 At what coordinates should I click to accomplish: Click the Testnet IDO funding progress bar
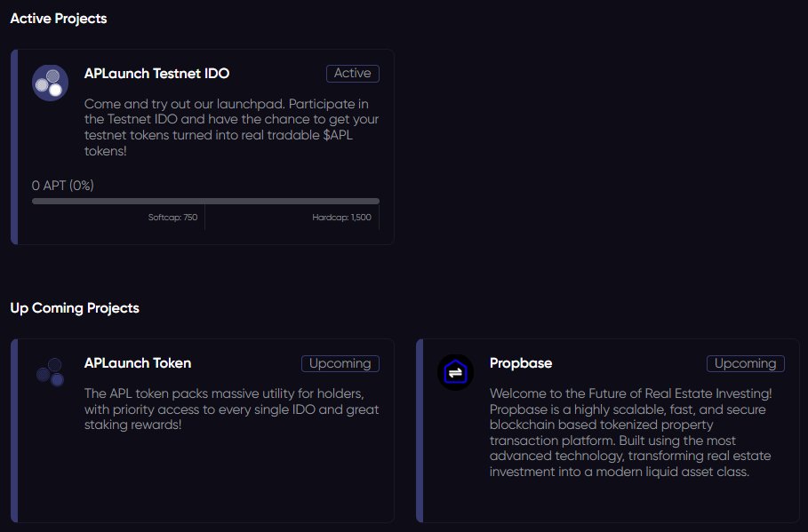[205, 202]
